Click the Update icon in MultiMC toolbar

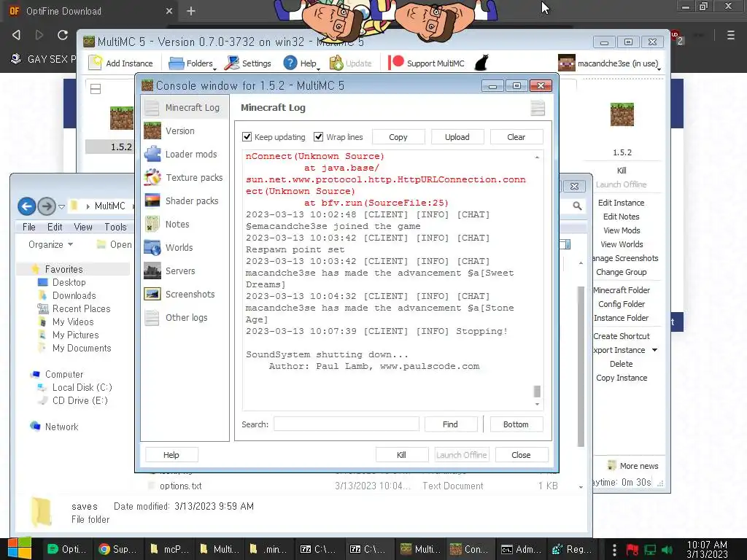pos(336,63)
